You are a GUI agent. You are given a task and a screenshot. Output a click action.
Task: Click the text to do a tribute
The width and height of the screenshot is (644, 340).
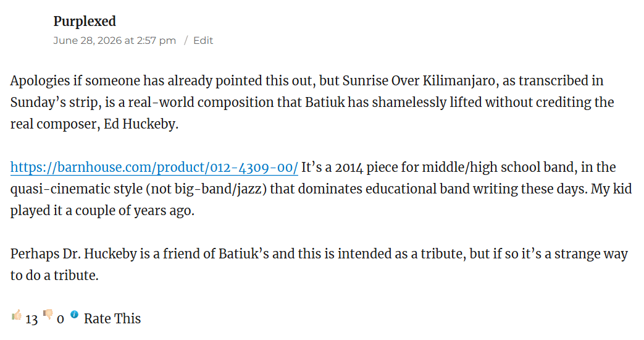coord(54,276)
